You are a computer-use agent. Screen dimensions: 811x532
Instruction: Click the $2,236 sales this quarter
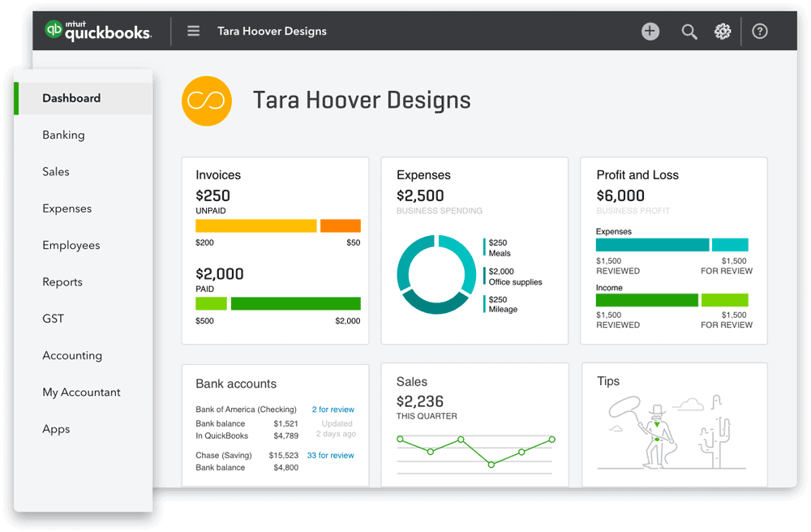coord(419,401)
